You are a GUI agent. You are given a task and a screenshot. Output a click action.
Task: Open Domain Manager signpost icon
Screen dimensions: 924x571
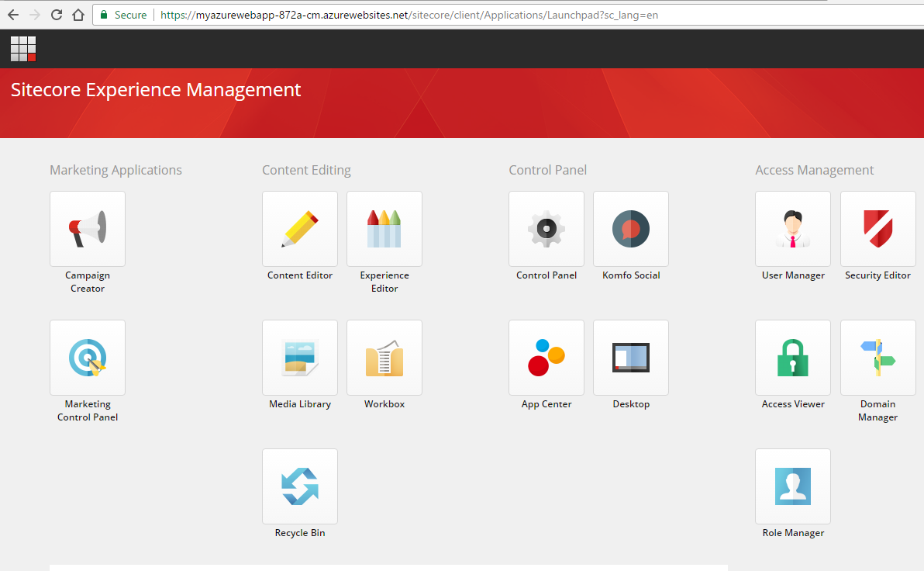(877, 358)
